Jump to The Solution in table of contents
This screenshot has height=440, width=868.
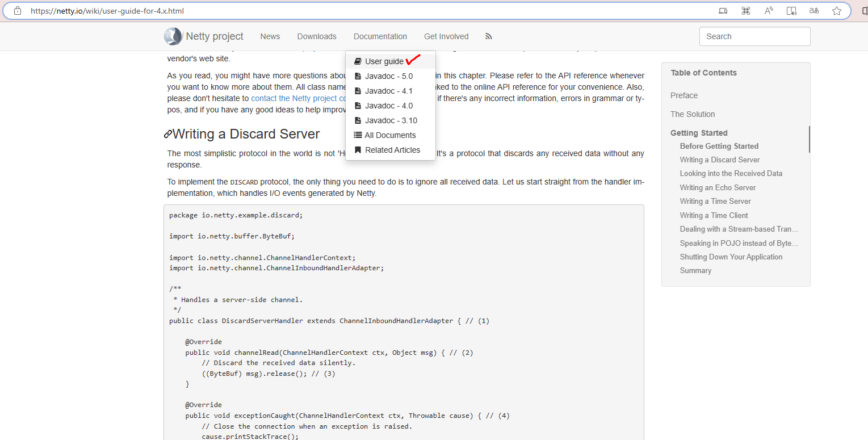tap(693, 114)
